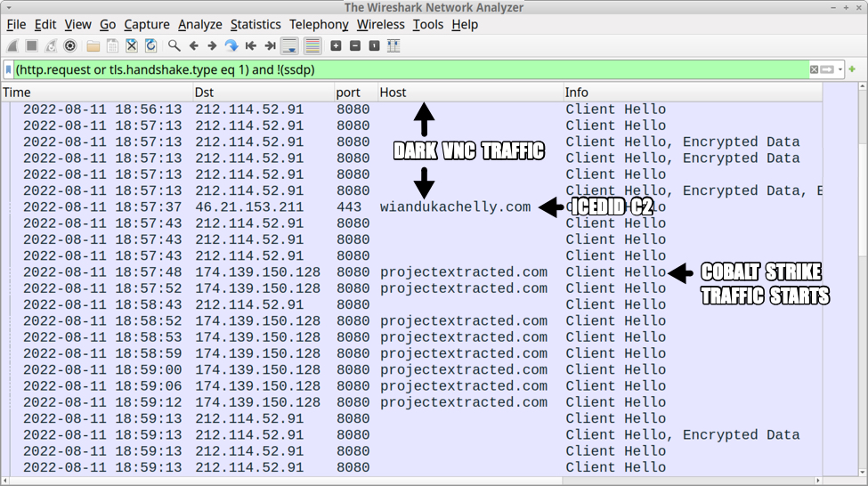The width and height of the screenshot is (868, 486).
Task: Click the Open capture file folder icon
Action: tap(93, 45)
